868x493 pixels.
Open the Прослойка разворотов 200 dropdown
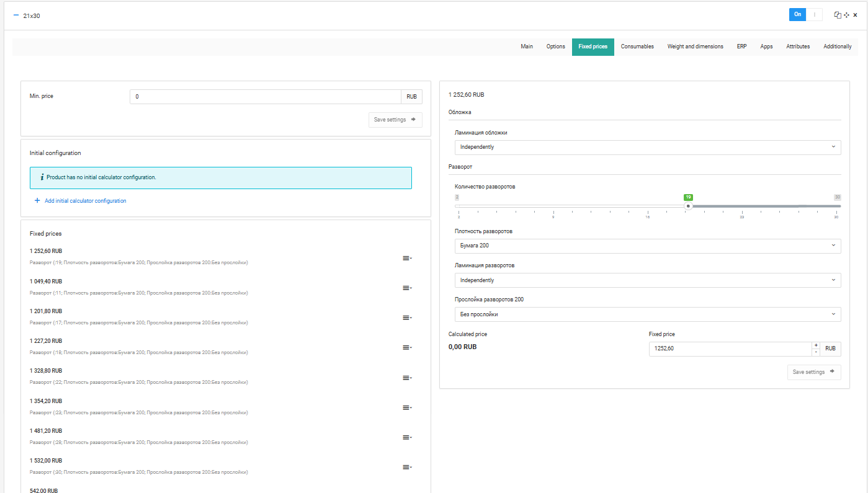tap(648, 314)
